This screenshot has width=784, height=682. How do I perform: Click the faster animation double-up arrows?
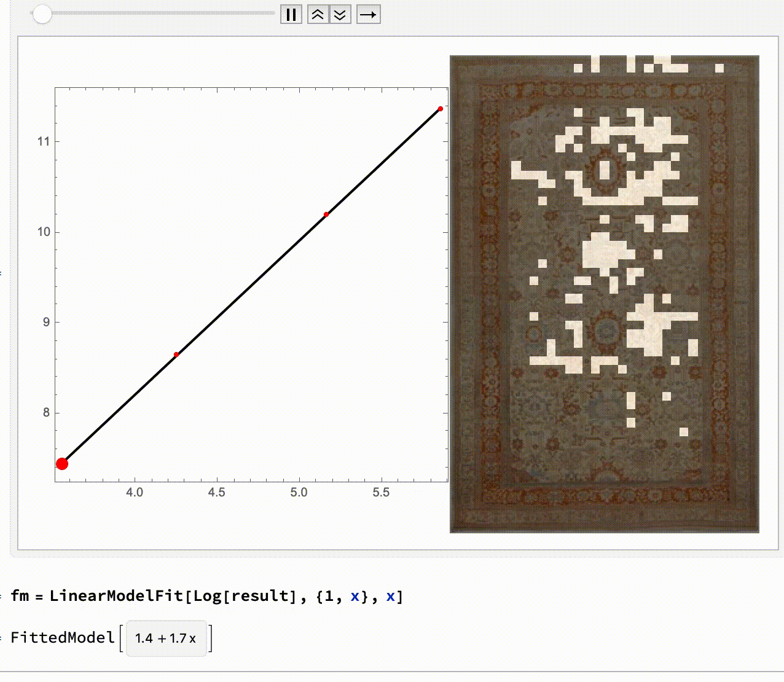coord(318,14)
